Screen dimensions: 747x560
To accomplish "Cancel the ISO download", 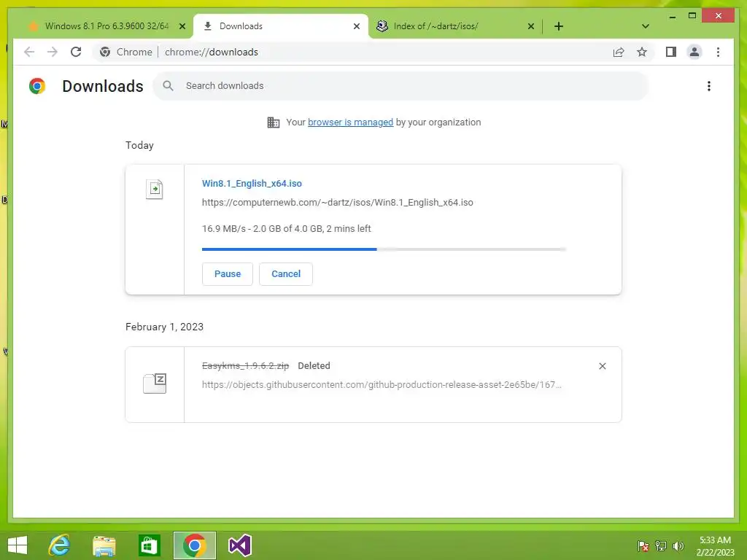I will click(286, 274).
